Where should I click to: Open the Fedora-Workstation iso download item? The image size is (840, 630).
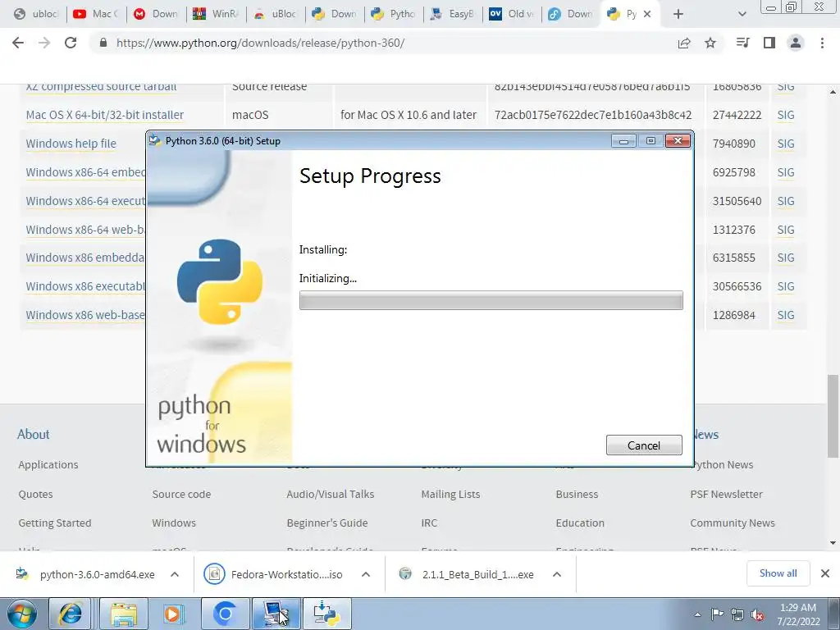tap(273, 574)
